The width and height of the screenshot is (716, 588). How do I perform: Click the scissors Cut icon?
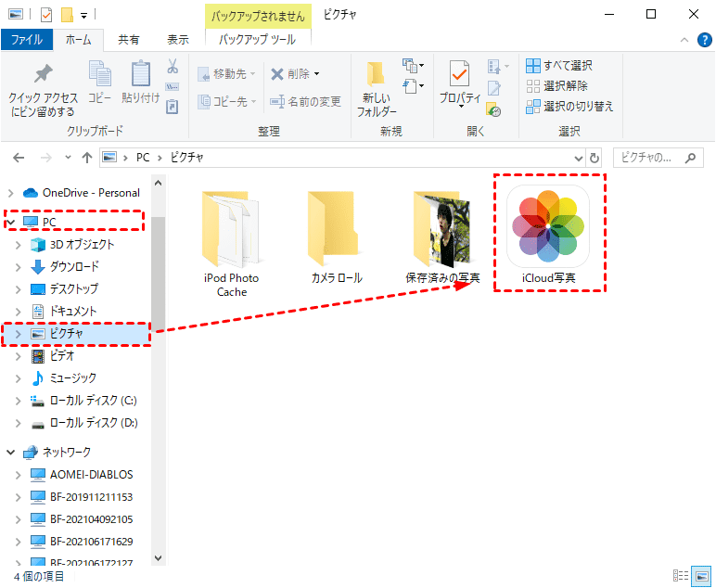tap(173, 67)
